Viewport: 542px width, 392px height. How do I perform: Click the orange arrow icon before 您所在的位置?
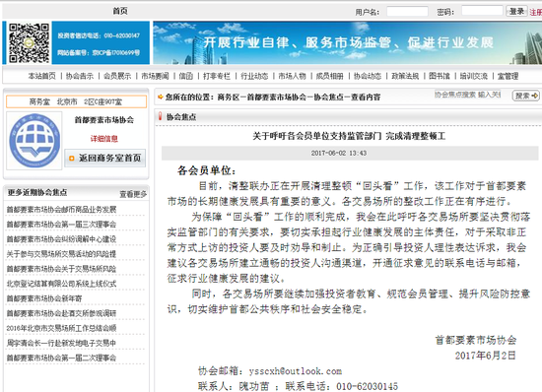pyautogui.click(x=160, y=98)
